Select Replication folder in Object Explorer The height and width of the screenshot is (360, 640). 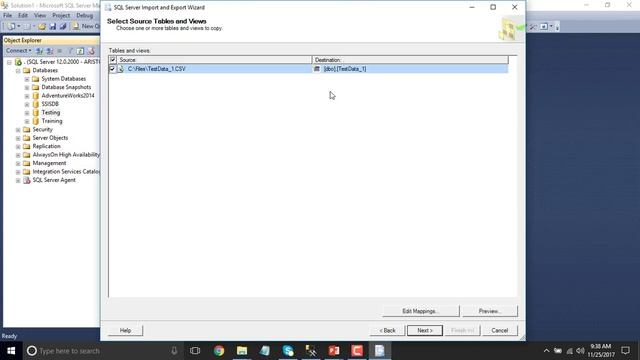[47, 146]
